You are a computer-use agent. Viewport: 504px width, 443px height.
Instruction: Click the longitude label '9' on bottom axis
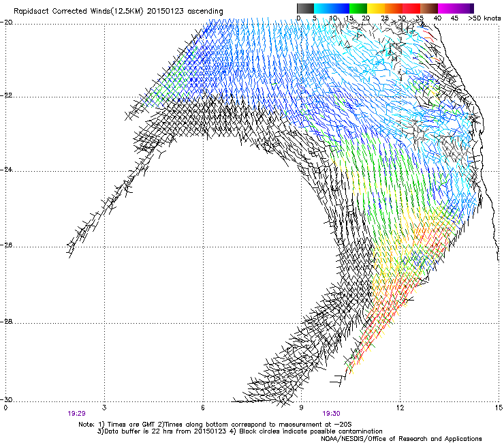(301, 408)
